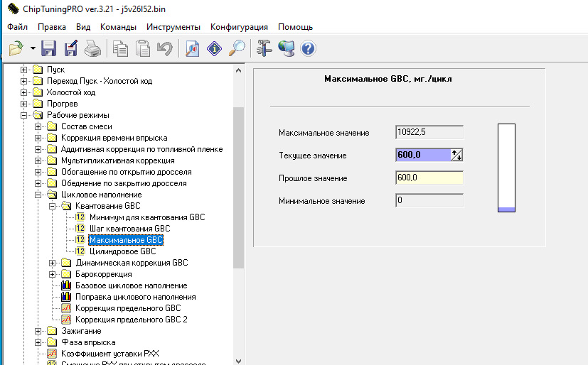
Task: Expand the Барокоррекция folder
Action: 52,274
